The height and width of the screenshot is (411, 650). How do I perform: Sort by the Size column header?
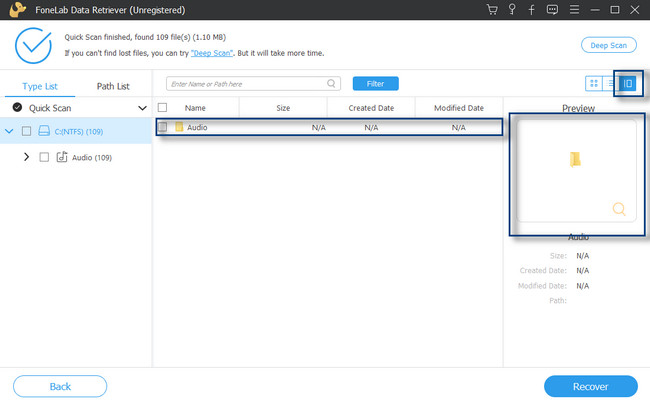point(283,108)
